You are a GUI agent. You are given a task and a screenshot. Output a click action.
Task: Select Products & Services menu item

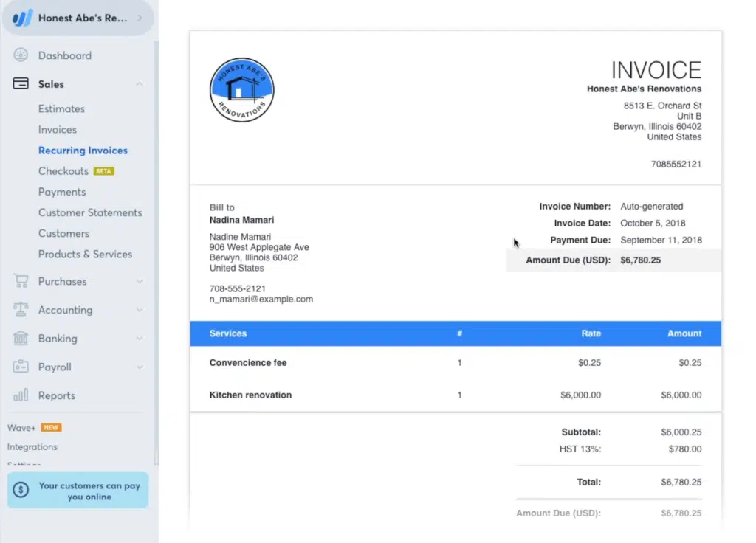pyautogui.click(x=85, y=254)
